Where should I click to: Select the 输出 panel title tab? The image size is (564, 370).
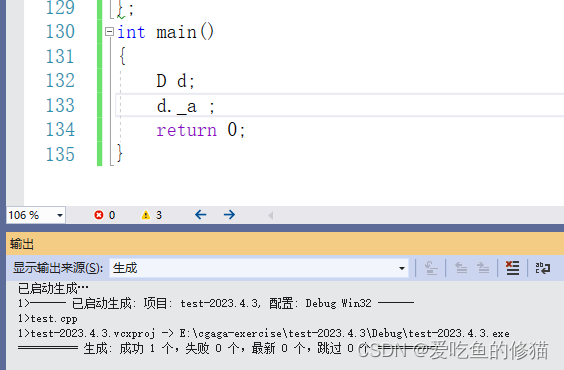click(x=22, y=244)
